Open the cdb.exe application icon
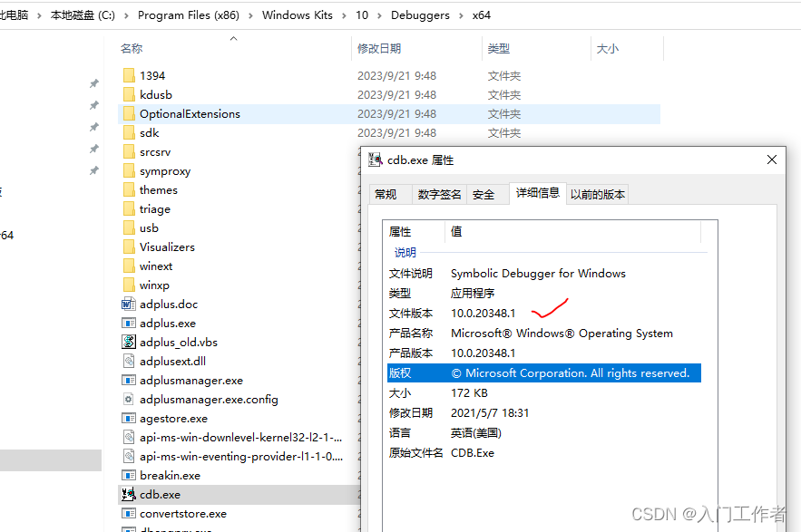The image size is (801, 532). (x=130, y=494)
